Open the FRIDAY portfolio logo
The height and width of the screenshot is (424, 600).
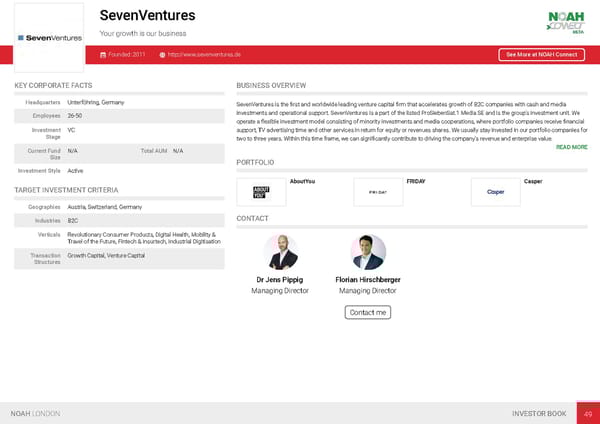tap(379, 192)
